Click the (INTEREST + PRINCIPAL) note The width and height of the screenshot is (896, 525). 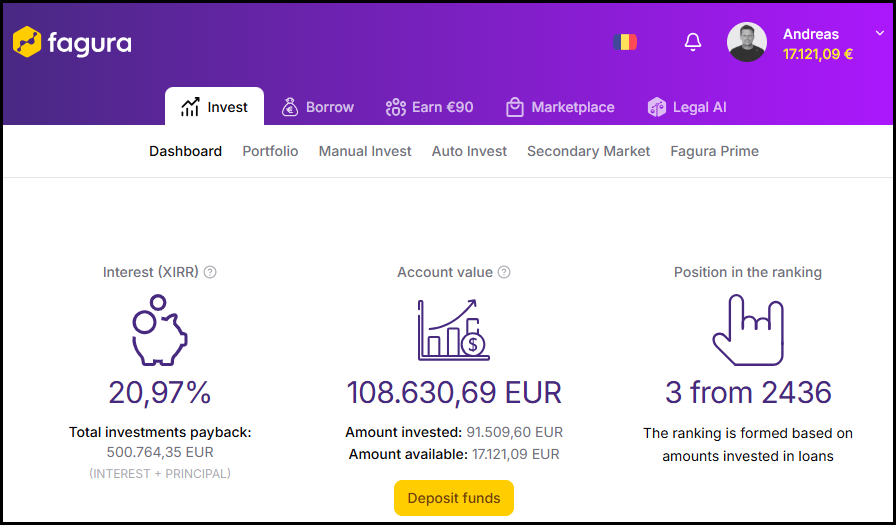(160, 474)
